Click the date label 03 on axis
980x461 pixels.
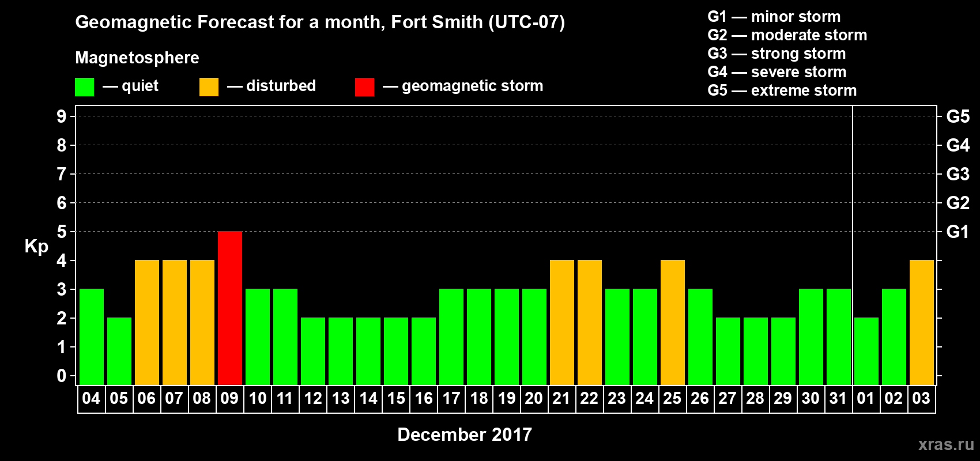[921, 398]
